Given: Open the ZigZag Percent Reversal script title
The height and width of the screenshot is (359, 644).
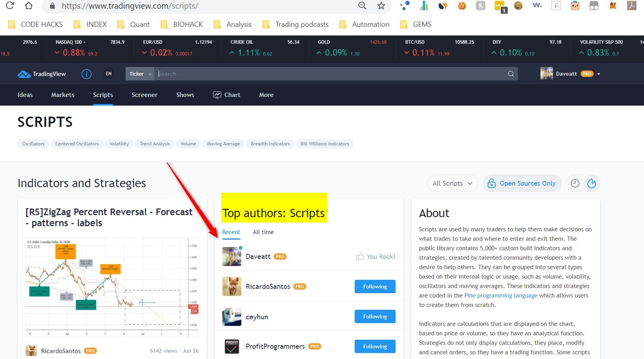Looking at the screenshot, I should pyautogui.click(x=109, y=218).
